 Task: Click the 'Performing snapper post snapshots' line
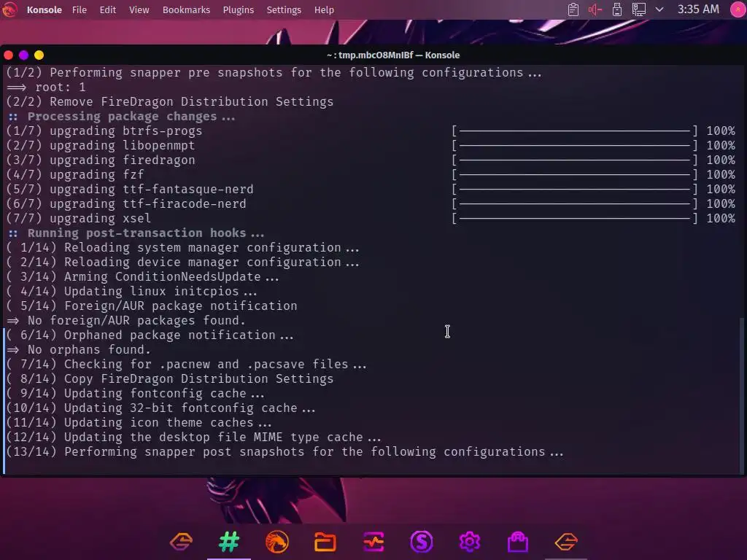(x=285, y=452)
